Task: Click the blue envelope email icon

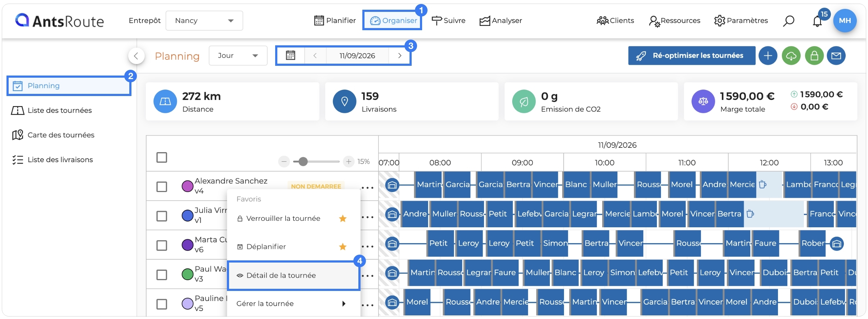Action: click(x=836, y=56)
